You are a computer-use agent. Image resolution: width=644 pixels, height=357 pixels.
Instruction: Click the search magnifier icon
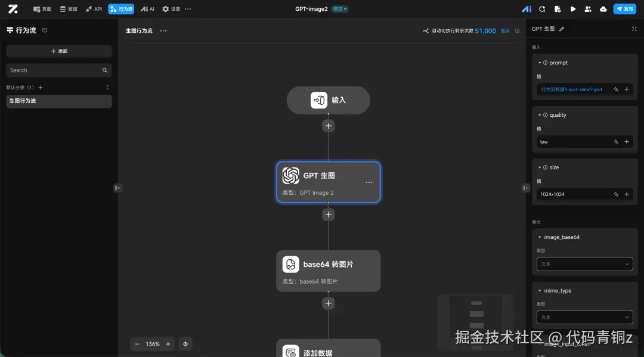105,70
